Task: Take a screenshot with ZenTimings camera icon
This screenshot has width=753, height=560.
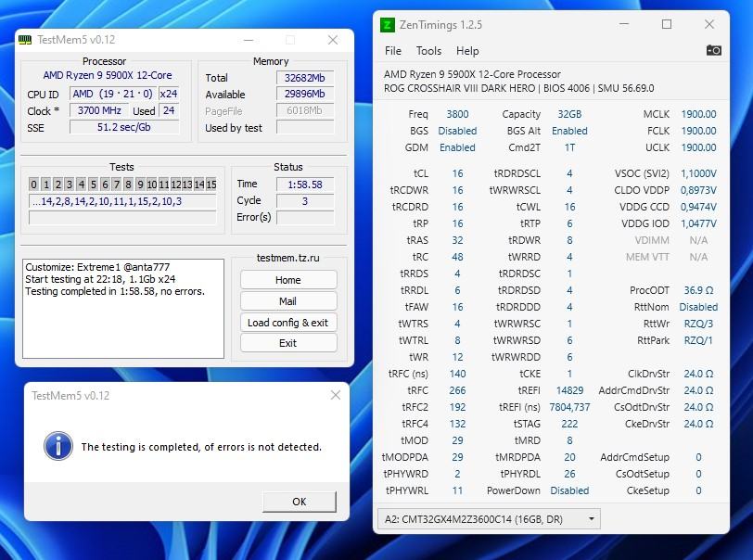Action: (714, 50)
